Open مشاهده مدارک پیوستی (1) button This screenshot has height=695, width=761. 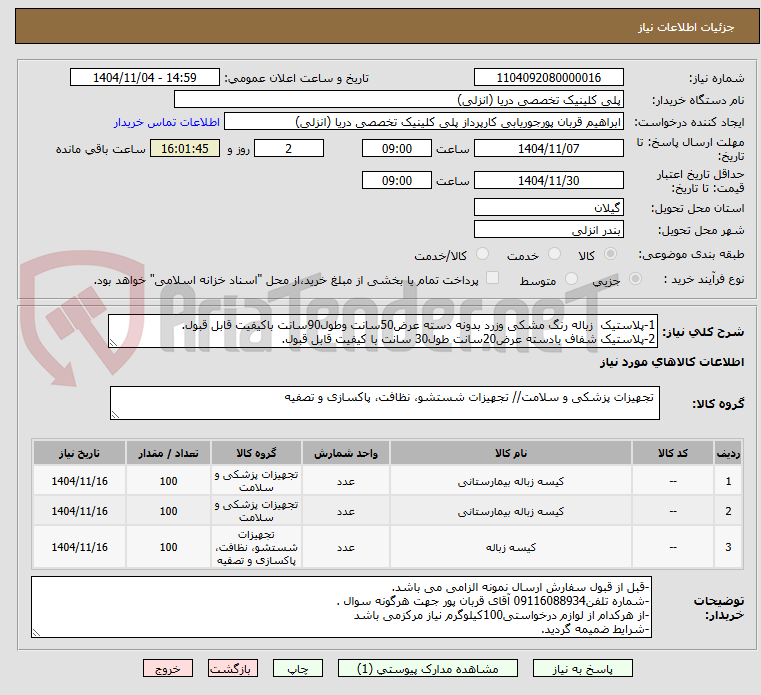coord(428,668)
